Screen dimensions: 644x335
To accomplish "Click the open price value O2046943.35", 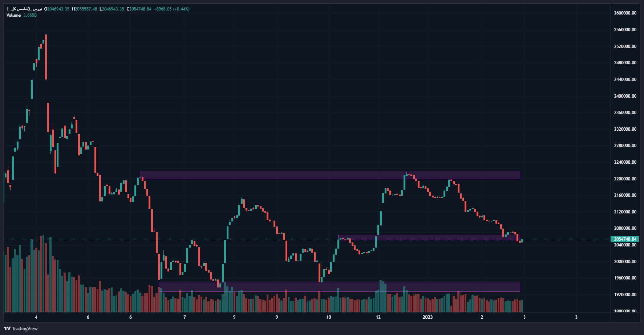I will pyautogui.click(x=57, y=9).
